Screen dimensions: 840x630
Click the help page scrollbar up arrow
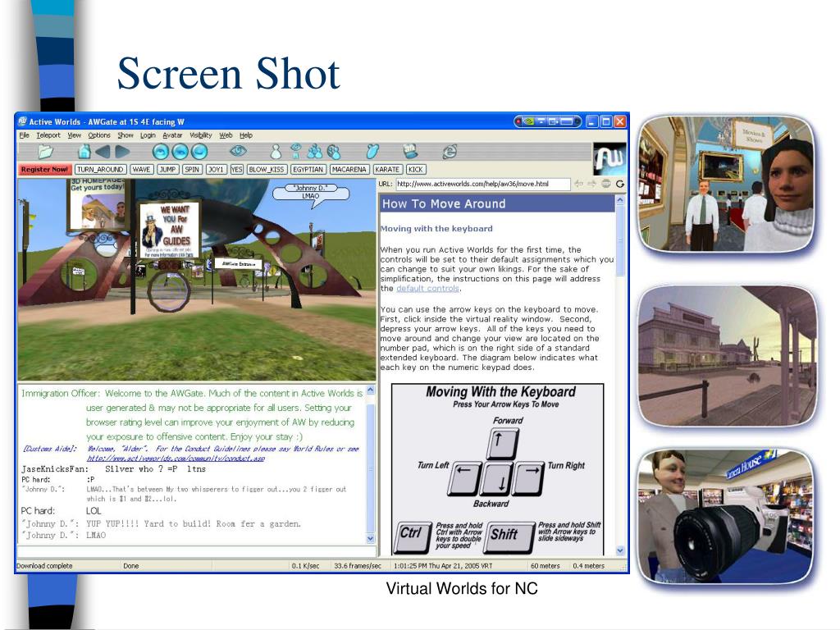click(x=620, y=200)
